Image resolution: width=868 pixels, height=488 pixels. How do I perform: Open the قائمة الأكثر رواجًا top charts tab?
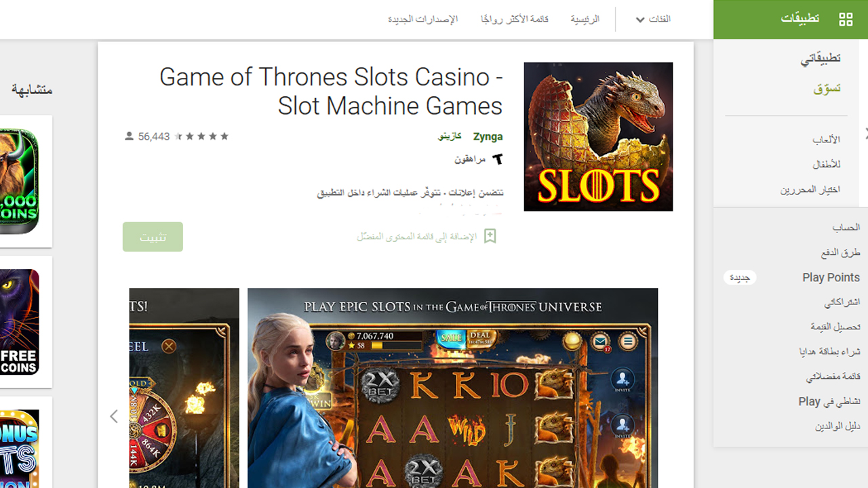point(515,19)
